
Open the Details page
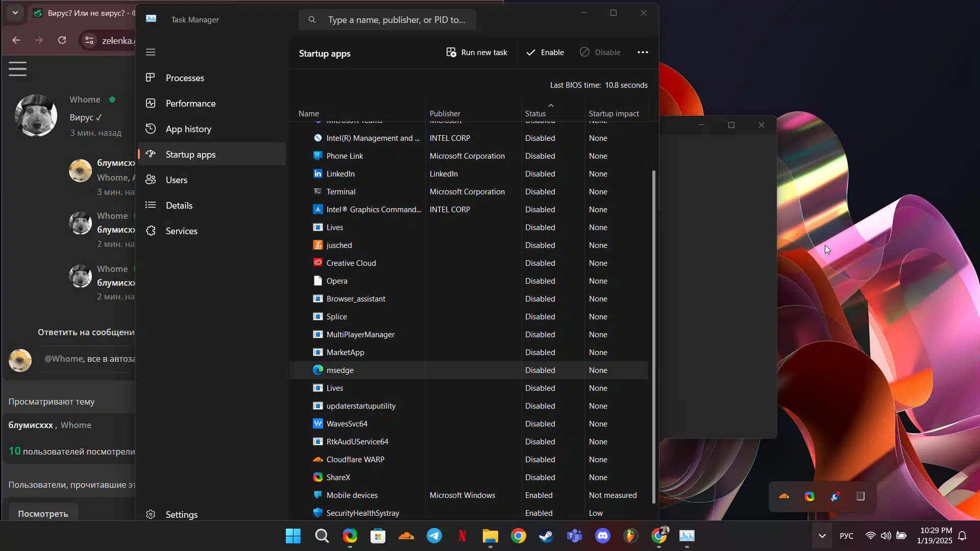212,206
